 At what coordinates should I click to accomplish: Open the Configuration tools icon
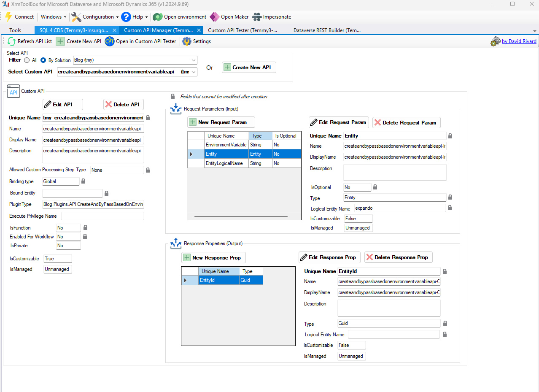click(76, 17)
